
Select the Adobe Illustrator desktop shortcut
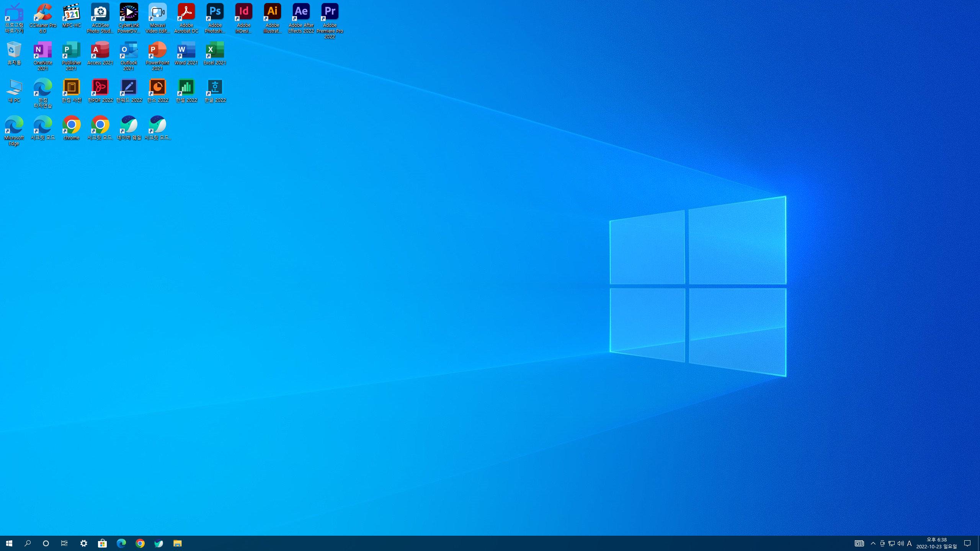tap(272, 18)
